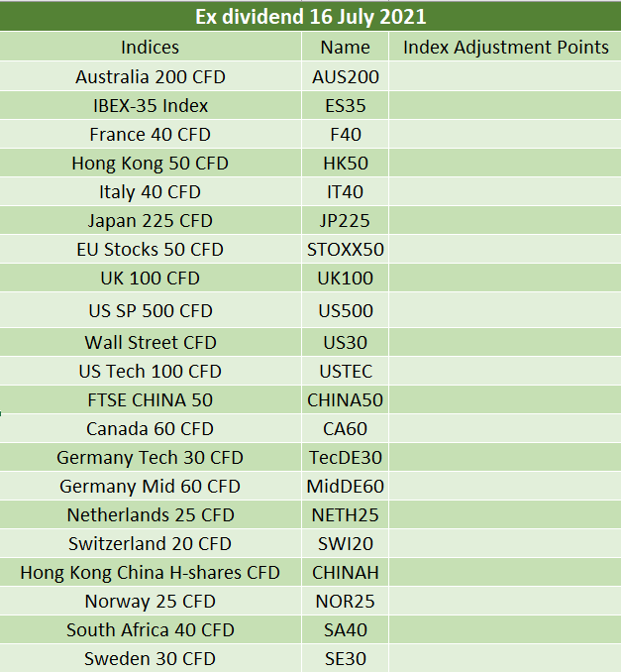Click the 'ES35' name cell
This screenshot has width=621, height=672.
346,105
